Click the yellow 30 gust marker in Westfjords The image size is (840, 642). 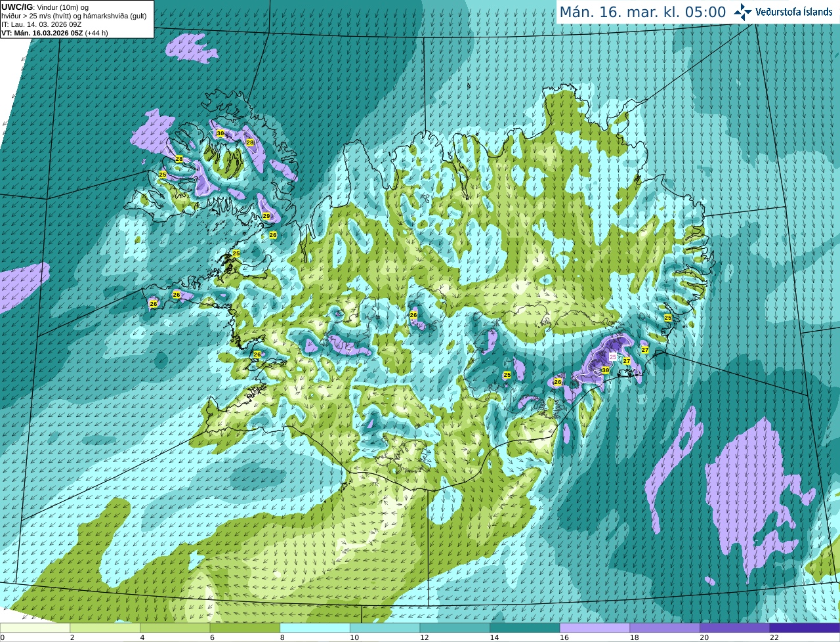pos(220,133)
